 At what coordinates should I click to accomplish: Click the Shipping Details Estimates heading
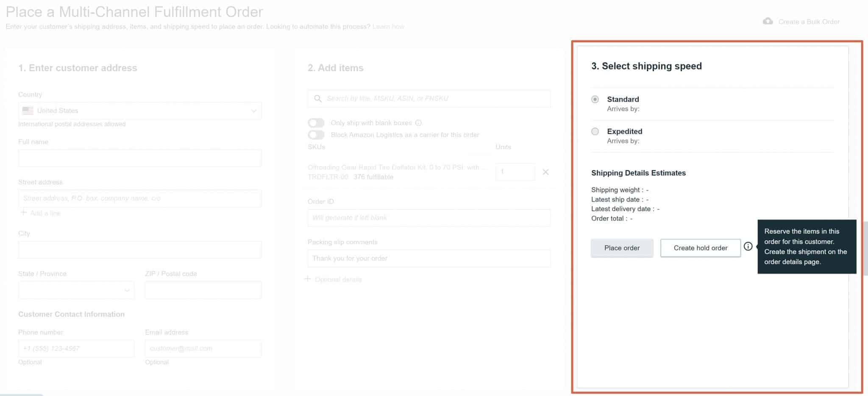click(638, 173)
